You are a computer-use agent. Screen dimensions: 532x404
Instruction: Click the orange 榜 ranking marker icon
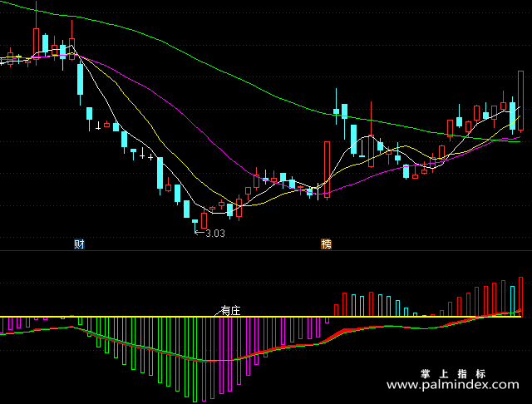click(x=326, y=244)
